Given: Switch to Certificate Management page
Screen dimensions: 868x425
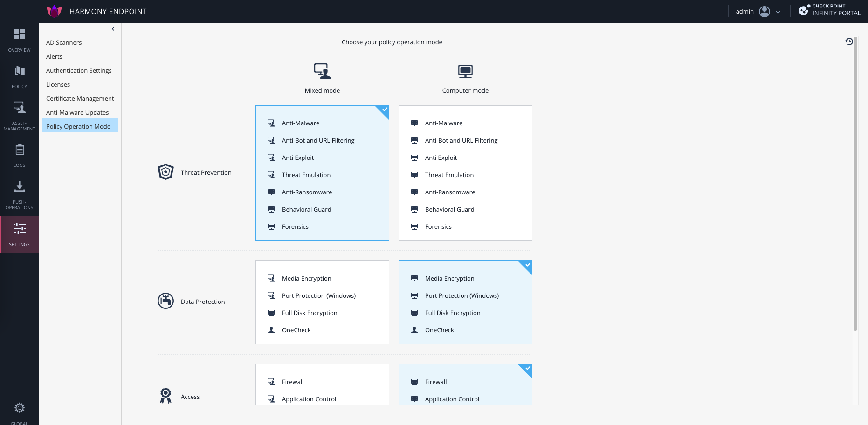Looking at the screenshot, I should 80,98.
